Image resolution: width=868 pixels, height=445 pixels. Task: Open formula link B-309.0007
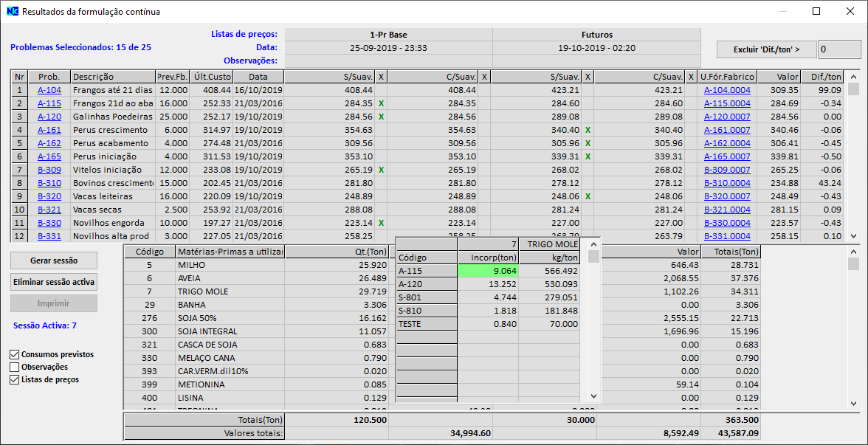tap(727, 170)
